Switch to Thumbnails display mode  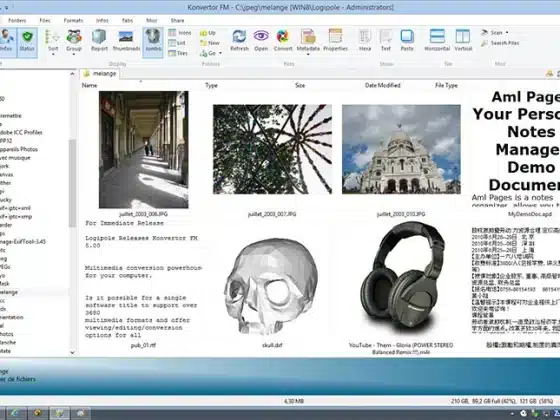pos(126,40)
